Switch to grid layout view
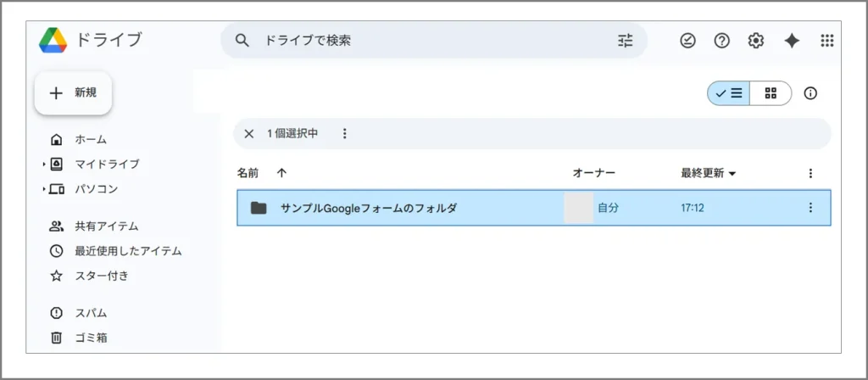This screenshot has width=868, height=380. click(x=771, y=93)
